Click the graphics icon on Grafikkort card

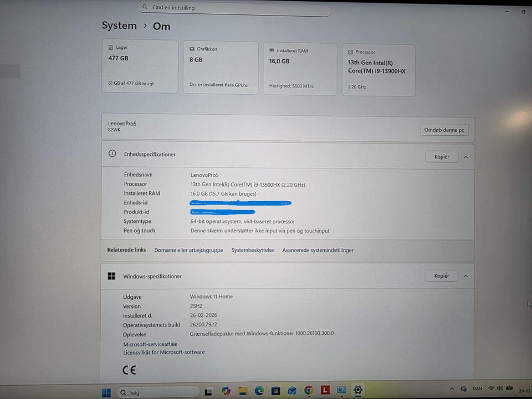[x=192, y=49]
